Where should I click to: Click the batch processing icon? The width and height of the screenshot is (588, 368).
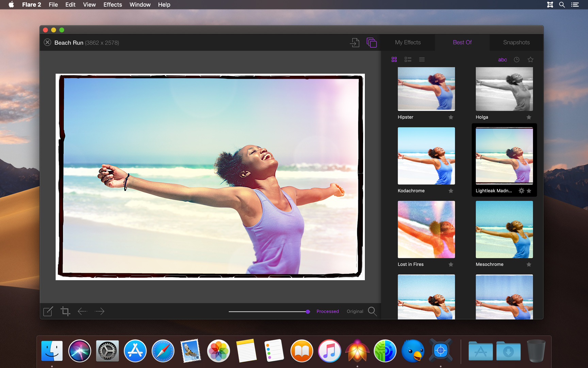372,43
